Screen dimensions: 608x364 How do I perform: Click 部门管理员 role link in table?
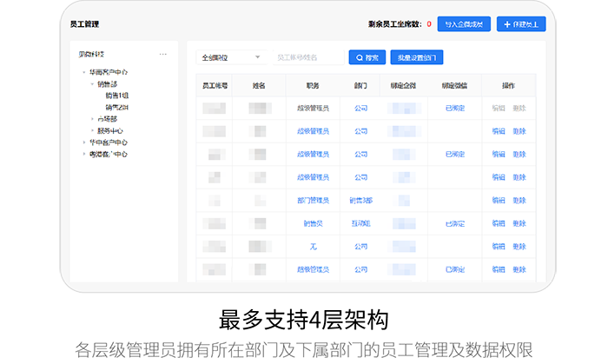click(313, 201)
